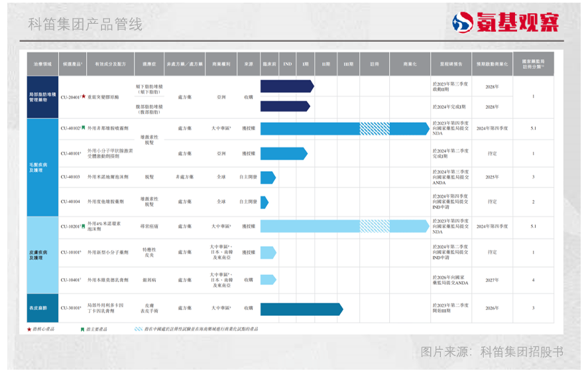This screenshot has height=375, width=588.
Task: Click the green flag beside CU-40102
Action: [84, 128]
